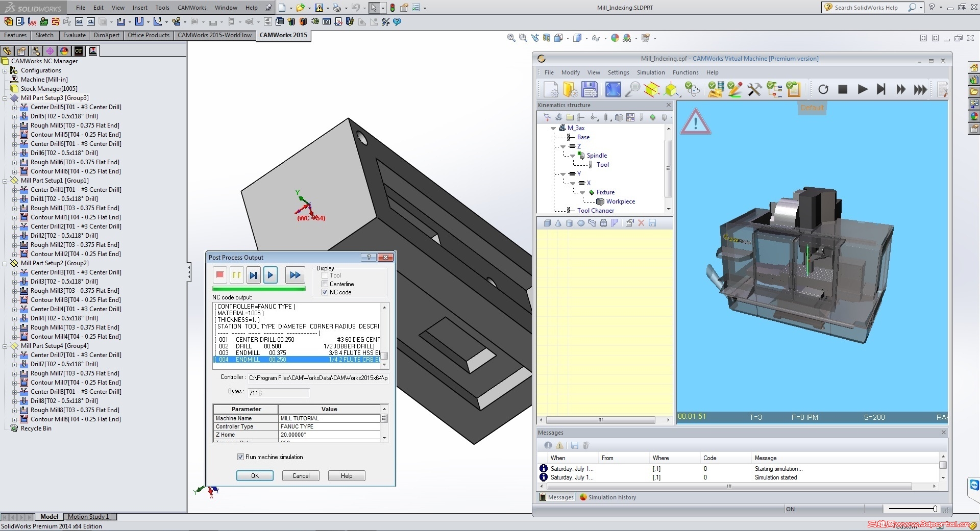Click the triple-arrow fastest forward in Virtual Machine

tap(920, 89)
